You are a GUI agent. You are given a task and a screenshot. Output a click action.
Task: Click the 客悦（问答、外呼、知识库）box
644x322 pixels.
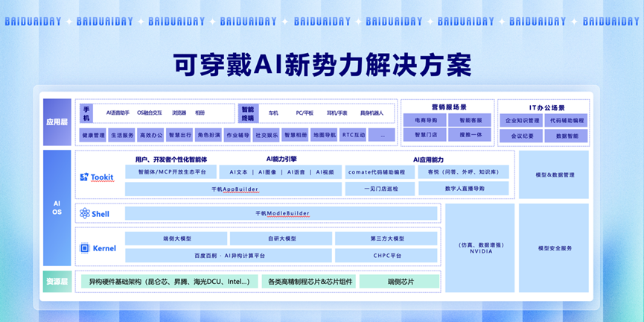click(464, 172)
